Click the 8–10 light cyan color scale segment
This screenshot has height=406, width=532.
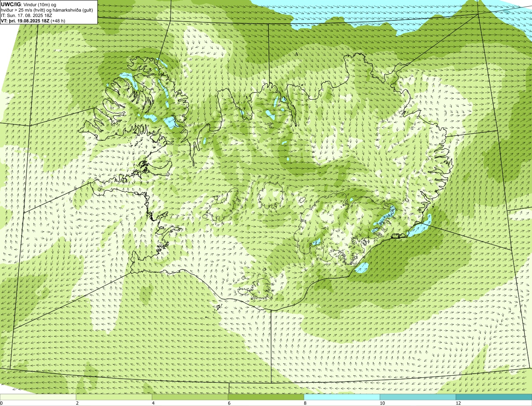(342, 397)
